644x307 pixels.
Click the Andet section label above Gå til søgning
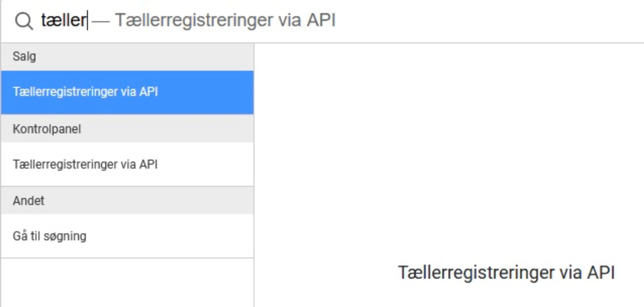click(28, 200)
